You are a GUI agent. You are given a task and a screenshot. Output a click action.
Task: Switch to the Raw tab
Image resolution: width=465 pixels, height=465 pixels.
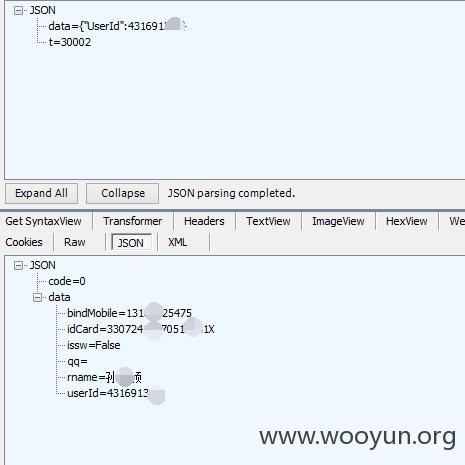pos(75,242)
